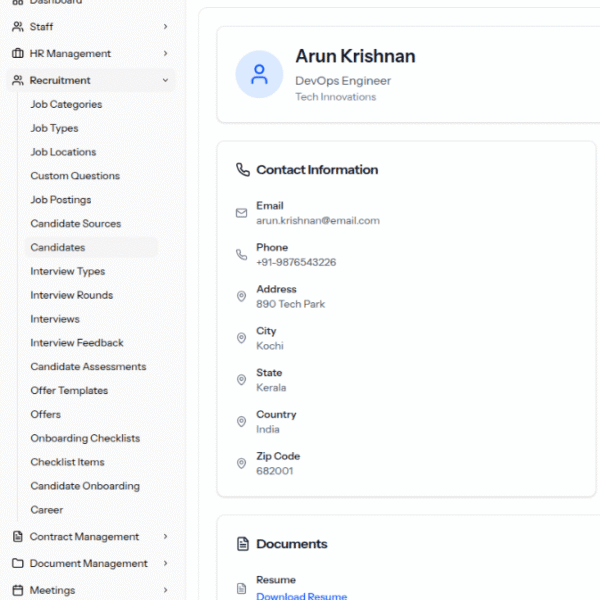Click the location pin icon beside Zip Code

(x=241, y=464)
